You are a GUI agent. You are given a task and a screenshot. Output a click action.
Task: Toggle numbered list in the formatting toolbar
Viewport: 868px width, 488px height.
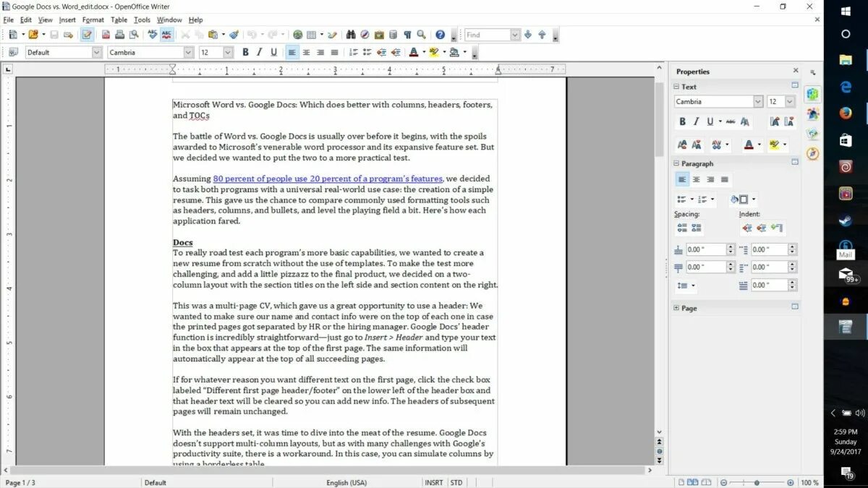[x=353, y=52]
